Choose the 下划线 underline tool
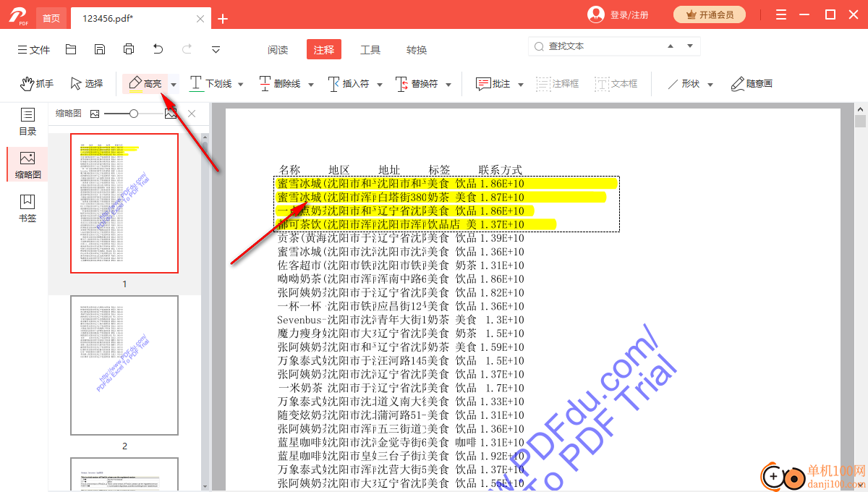 coord(211,84)
